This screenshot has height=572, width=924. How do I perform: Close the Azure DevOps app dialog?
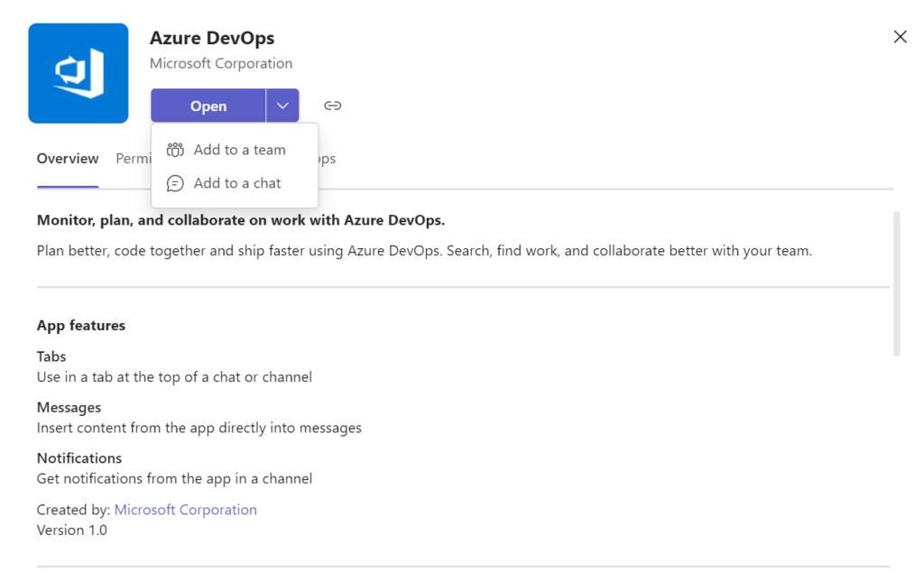pos(900,37)
